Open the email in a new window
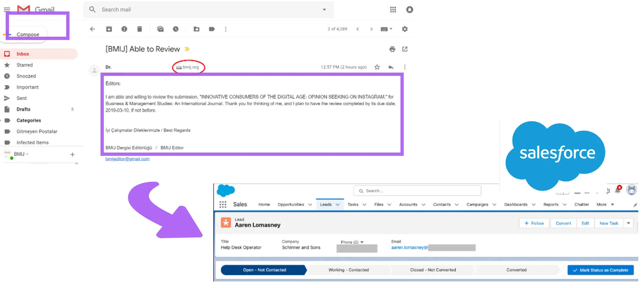 click(x=405, y=49)
